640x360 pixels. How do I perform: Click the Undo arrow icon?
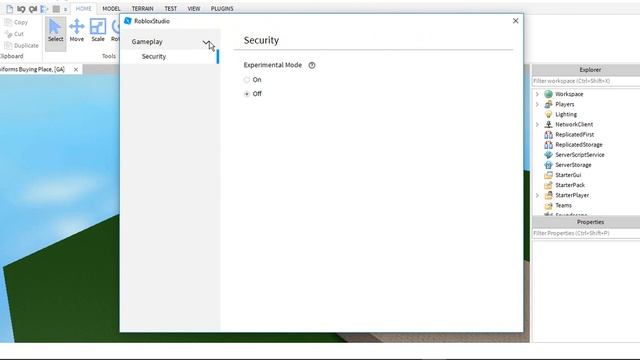click(21, 9)
